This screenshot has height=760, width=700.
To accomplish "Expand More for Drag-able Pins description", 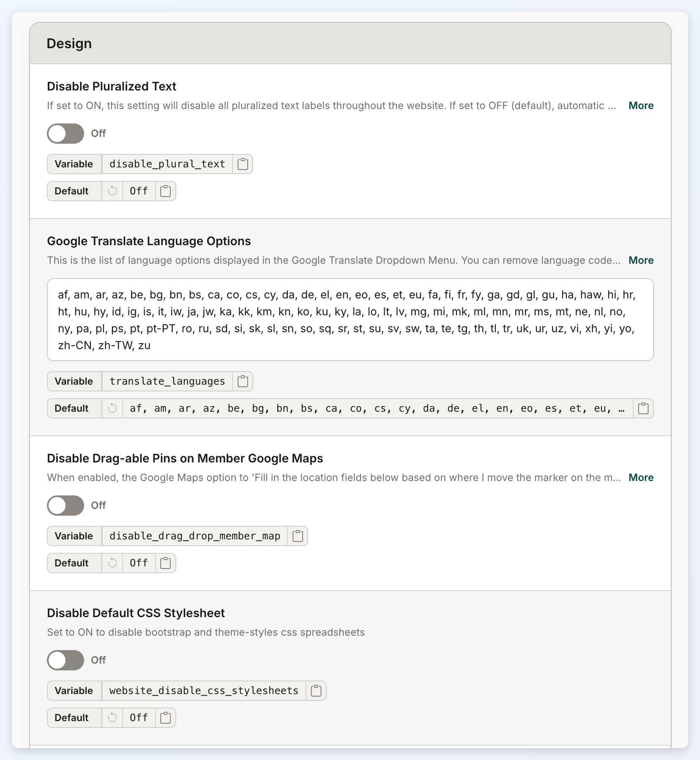I will coord(641,478).
